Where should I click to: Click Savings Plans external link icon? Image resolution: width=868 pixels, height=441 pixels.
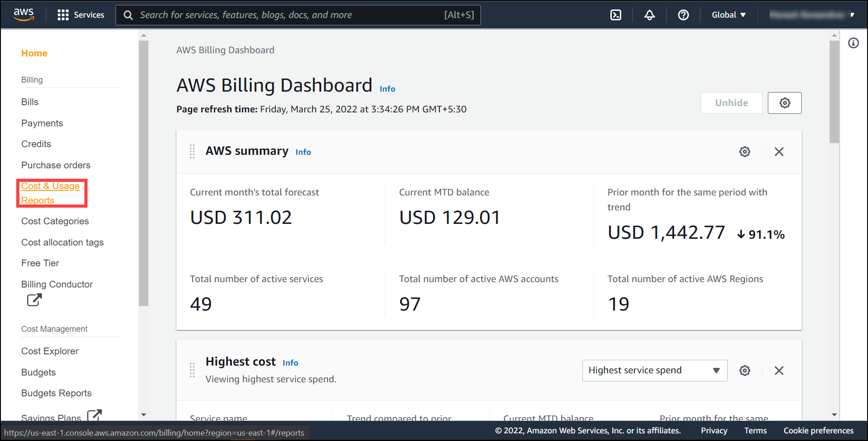pyautogui.click(x=94, y=415)
